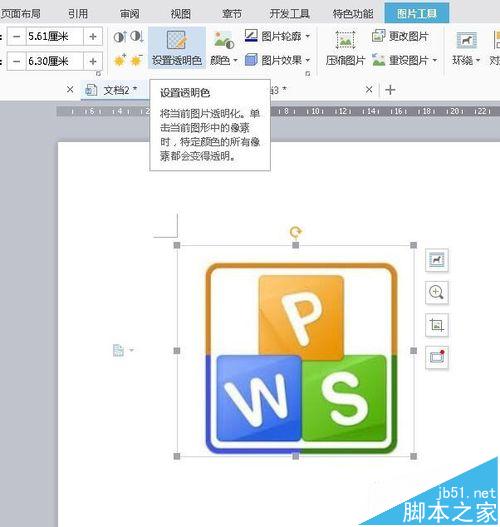Add a new document tab with plus
This screenshot has height=527, width=500.
coord(390,90)
